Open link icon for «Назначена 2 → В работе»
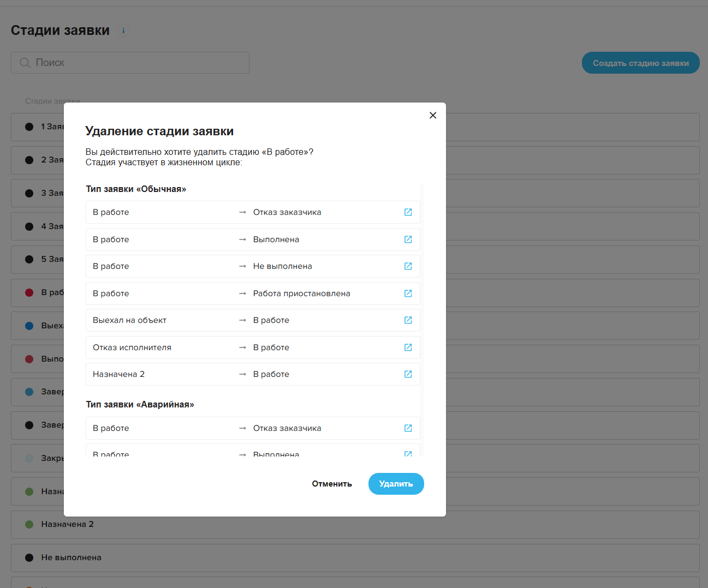 pos(408,374)
